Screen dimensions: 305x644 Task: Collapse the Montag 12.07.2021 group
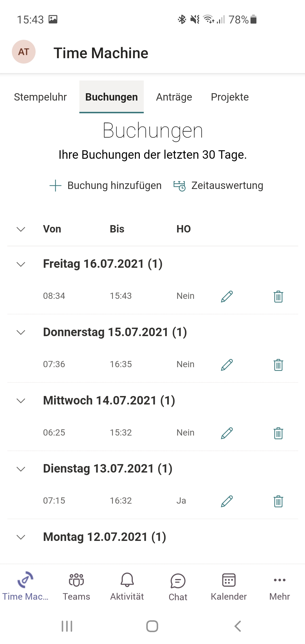point(21,537)
